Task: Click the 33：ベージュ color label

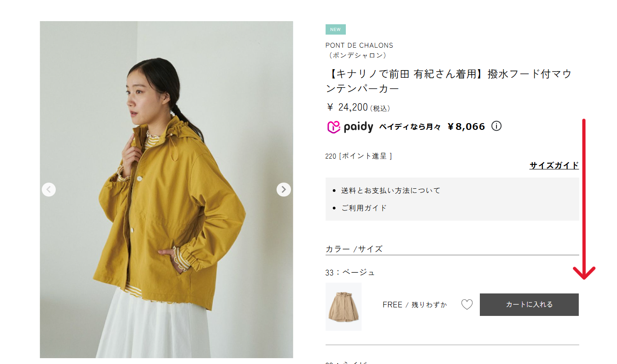Action: (x=350, y=272)
